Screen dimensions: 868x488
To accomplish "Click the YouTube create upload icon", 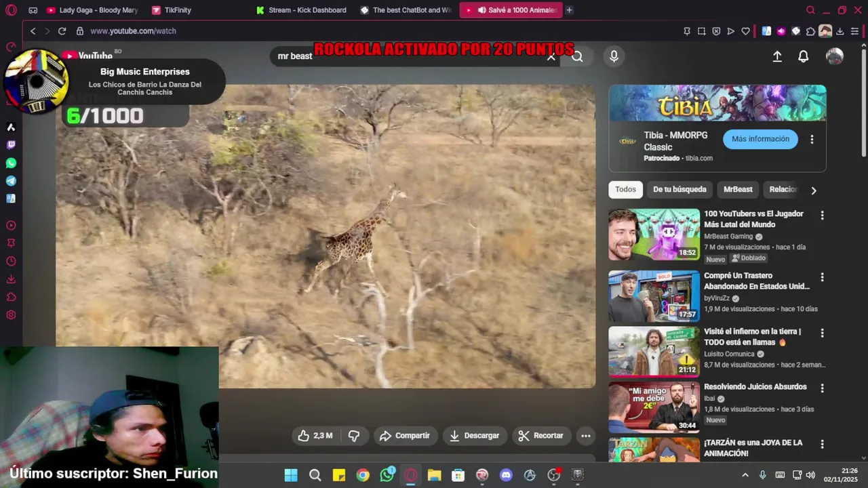I will pos(777,57).
